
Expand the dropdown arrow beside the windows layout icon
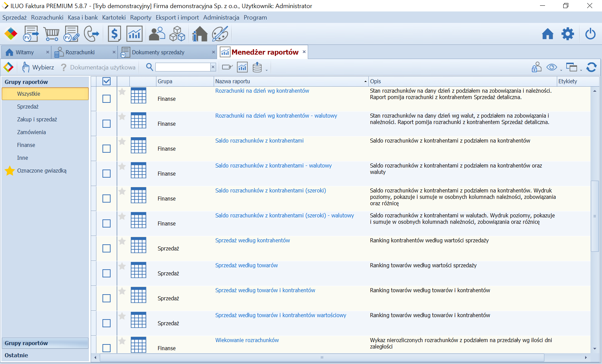coord(581,70)
